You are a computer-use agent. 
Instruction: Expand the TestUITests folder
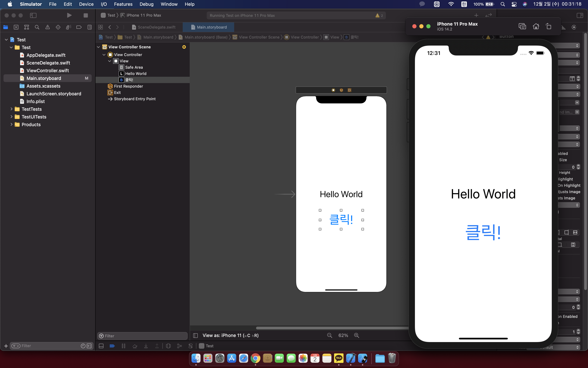11,117
